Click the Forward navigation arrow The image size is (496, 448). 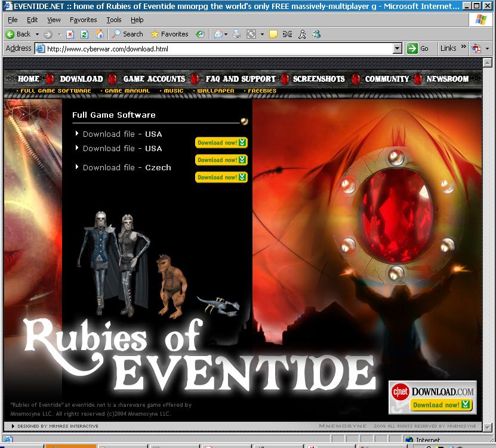pos(48,35)
